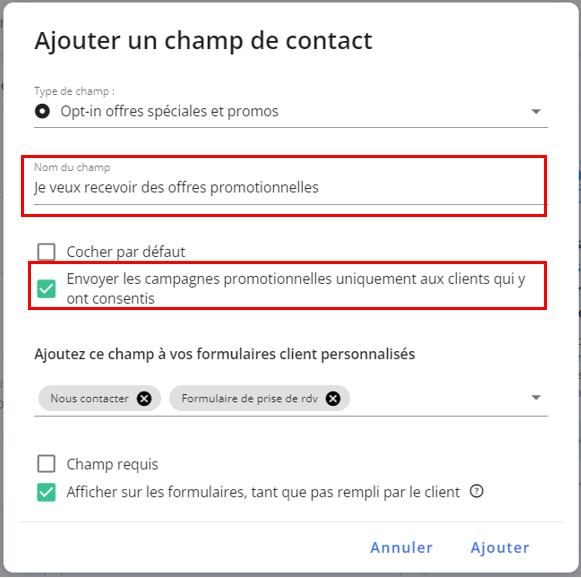Viewport: 581px width, 578px height.
Task: Click the "Ajouter" button
Action: coord(500,548)
